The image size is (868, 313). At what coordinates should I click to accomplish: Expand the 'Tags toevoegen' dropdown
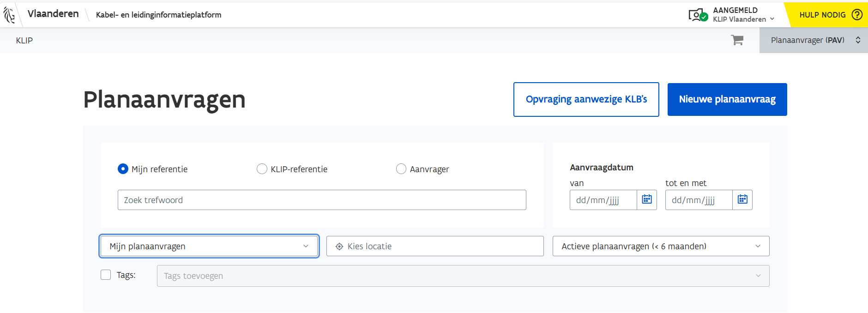click(463, 276)
